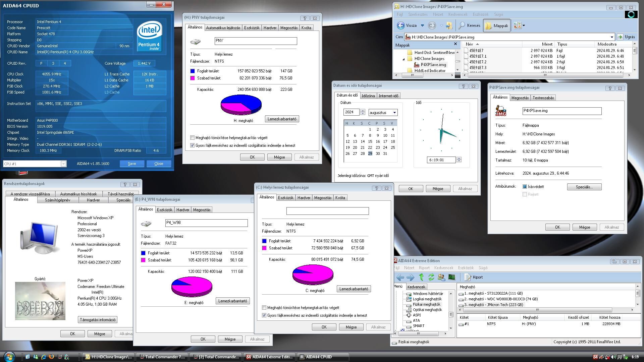Open the augusztus month dropdown

(x=394, y=113)
